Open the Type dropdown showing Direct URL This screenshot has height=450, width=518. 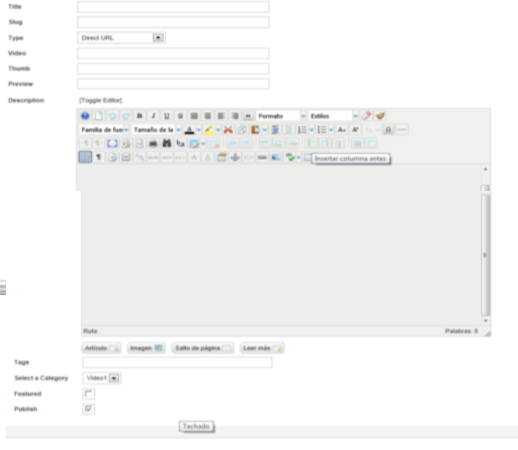[122, 38]
